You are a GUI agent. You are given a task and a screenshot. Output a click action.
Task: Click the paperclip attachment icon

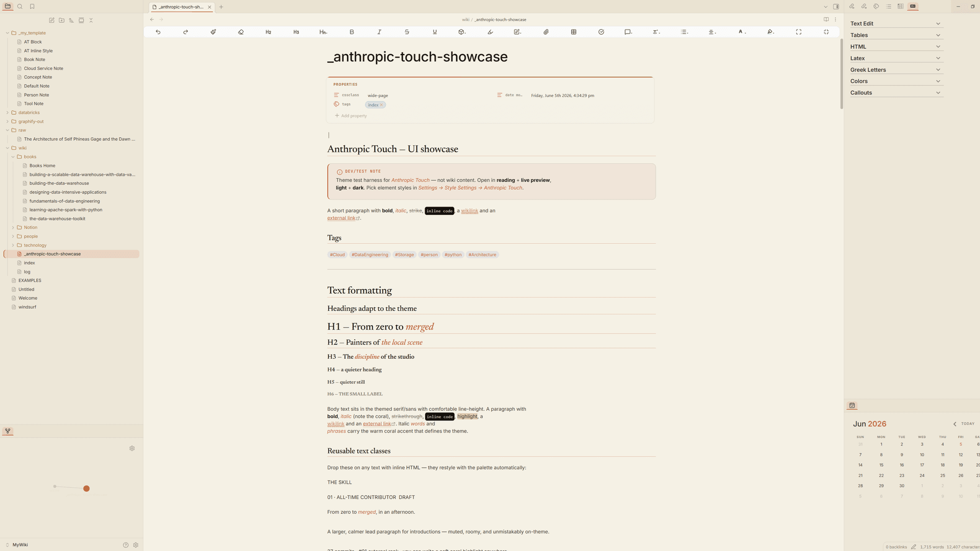[x=546, y=32]
